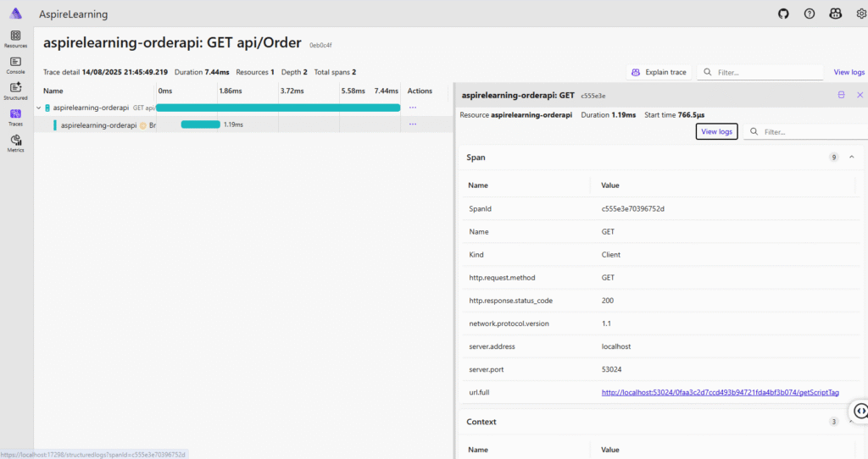Open the Traces page in sidebar
The image size is (868, 459).
click(x=15, y=117)
